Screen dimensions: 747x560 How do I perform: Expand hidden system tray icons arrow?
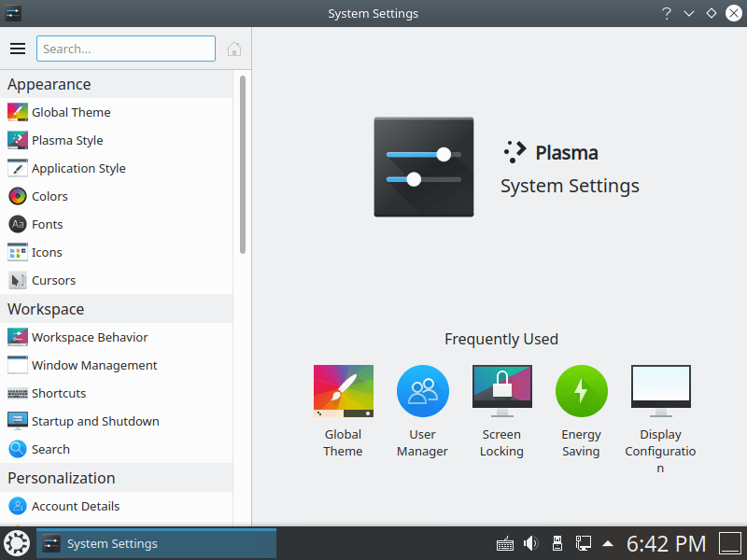coord(608,543)
